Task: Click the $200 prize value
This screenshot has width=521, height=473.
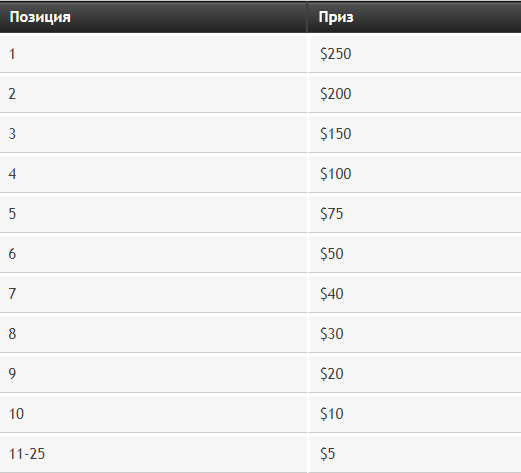Action: [336, 94]
